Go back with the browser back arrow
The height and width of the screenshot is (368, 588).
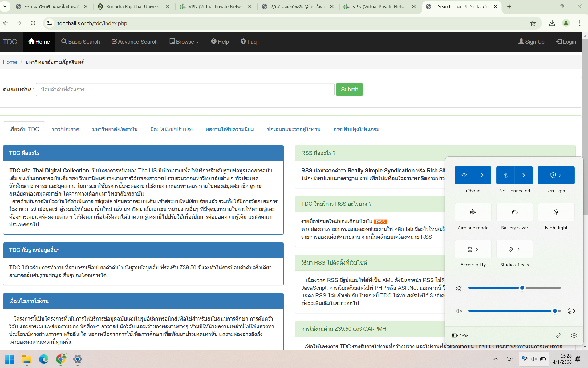click(6, 23)
